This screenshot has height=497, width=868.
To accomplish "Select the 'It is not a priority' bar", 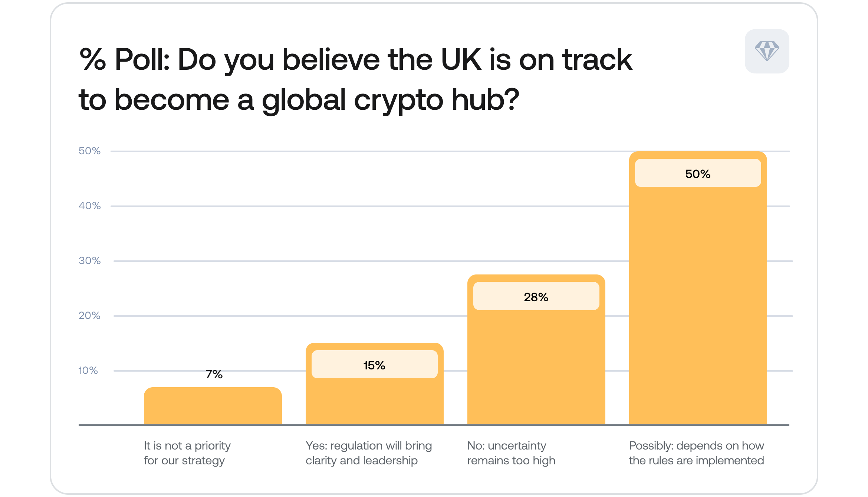I will (x=213, y=406).
